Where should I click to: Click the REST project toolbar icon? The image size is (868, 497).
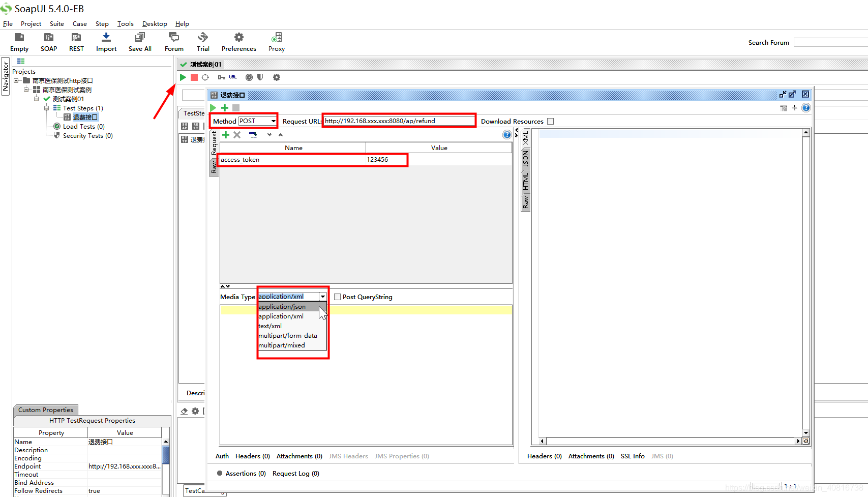coord(76,42)
